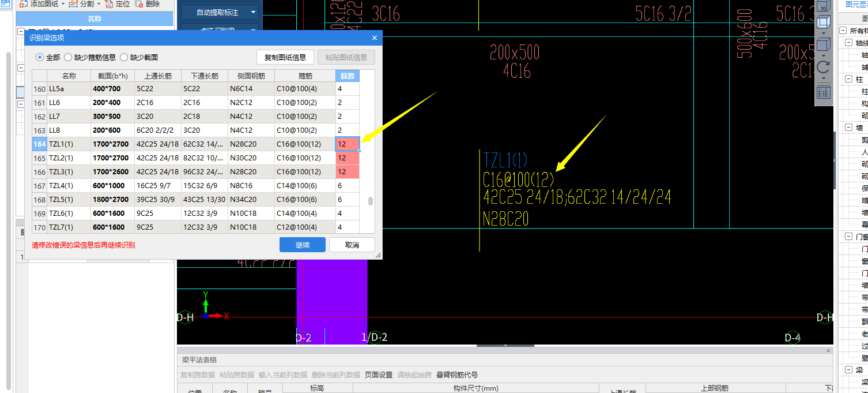The height and width of the screenshot is (393, 868).
Task: Click the 粘贴图纸信息 button
Action: click(x=346, y=57)
